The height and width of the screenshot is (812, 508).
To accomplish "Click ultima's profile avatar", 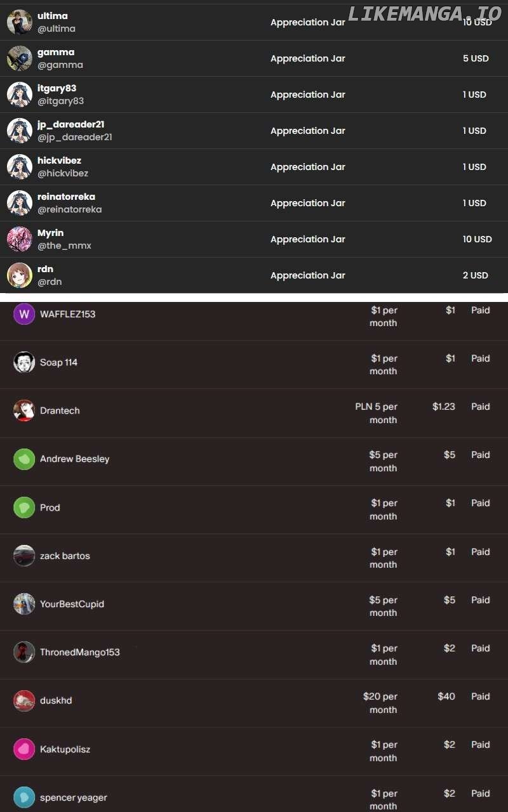I will click(x=20, y=22).
